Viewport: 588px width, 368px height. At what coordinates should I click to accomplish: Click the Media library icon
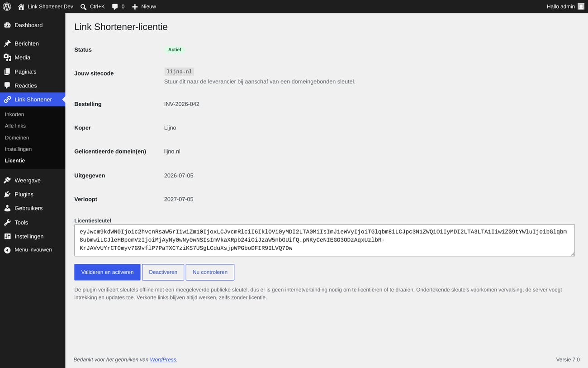point(7,57)
